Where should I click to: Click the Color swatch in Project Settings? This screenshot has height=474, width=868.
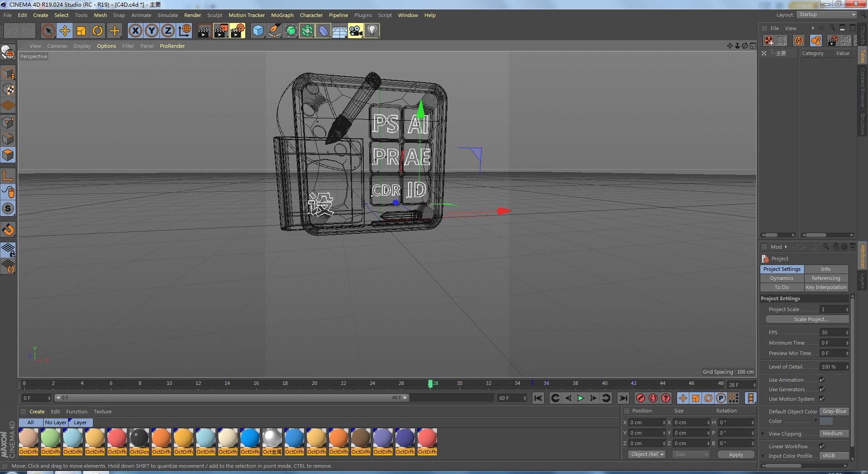[x=826, y=421]
